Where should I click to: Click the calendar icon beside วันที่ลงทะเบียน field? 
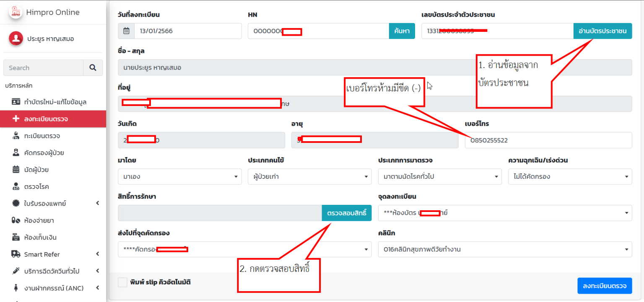(126, 31)
